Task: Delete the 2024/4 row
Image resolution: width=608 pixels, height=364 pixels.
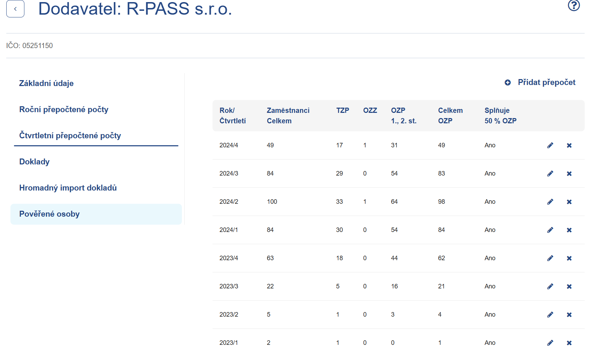Action: click(x=569, y=145)
